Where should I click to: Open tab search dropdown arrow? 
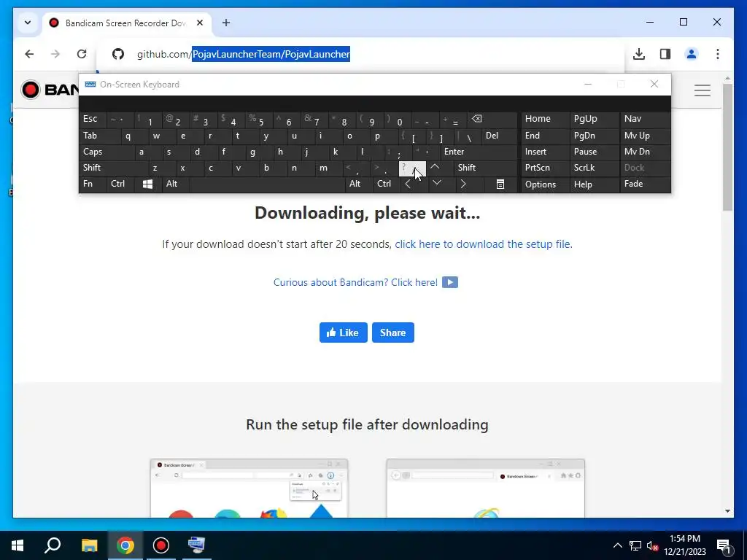coord(28,23)
